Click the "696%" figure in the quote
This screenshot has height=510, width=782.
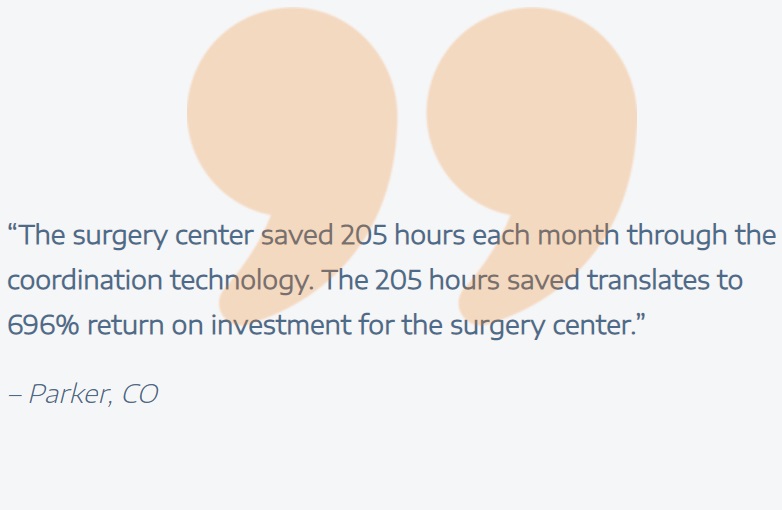coord(43,325)
